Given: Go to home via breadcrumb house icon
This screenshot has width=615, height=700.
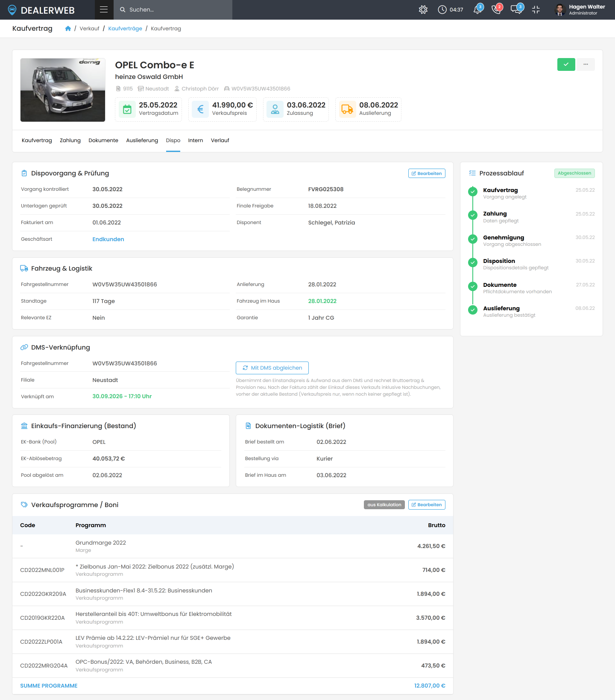Looking at the screenshot, I should pyautogui.click(x=68, y=29).
